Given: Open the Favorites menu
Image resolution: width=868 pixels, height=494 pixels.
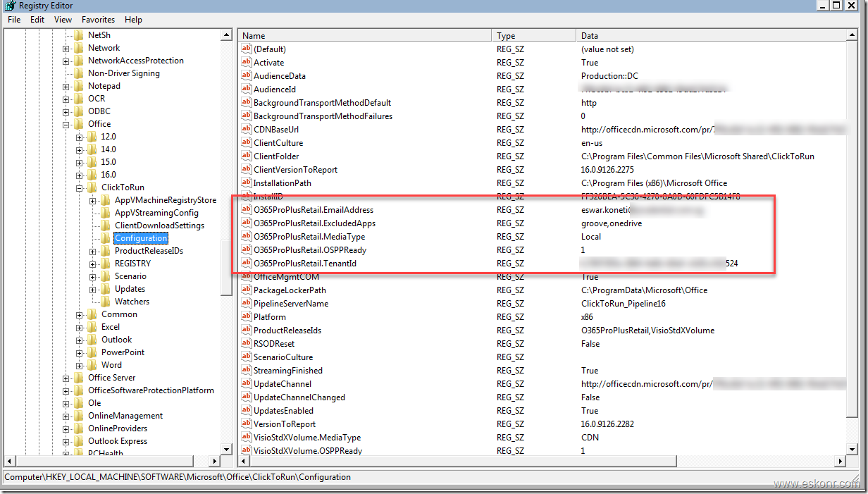Looking at the screenshot, I should (x=98, y=20).
